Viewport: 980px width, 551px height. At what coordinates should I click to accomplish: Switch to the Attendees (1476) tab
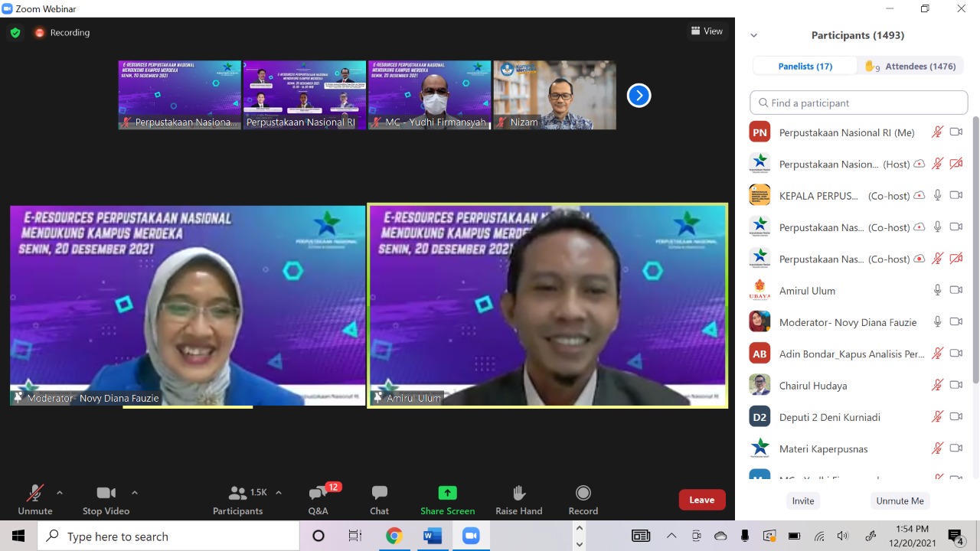[910, 67]
